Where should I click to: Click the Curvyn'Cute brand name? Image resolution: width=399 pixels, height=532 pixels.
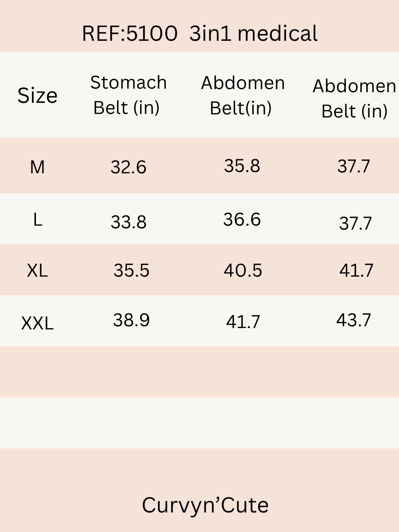(x=205, y=505)
